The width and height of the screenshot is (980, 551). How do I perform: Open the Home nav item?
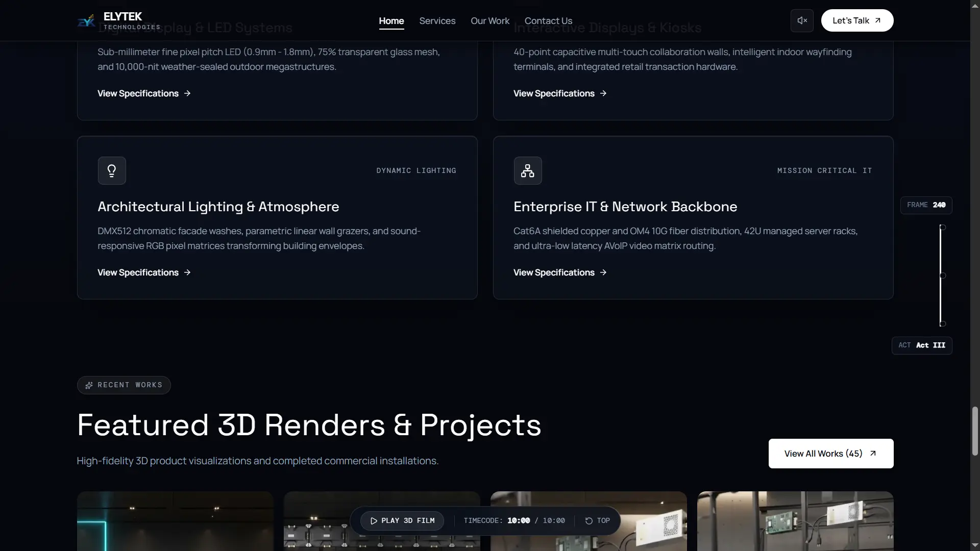[391, 21]
